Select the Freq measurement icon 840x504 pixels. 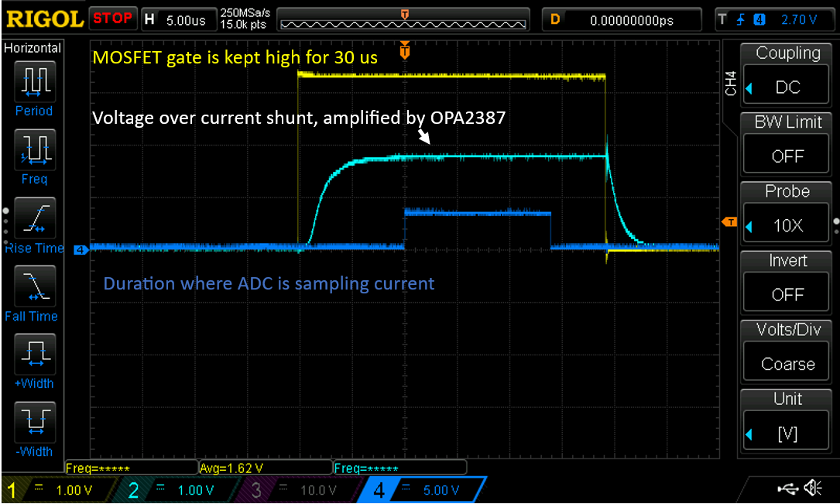[34, 149]
